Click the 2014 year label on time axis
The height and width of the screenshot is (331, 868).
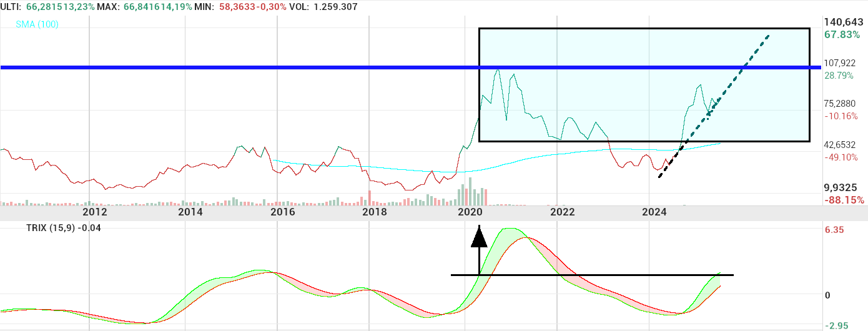(190, 212)
